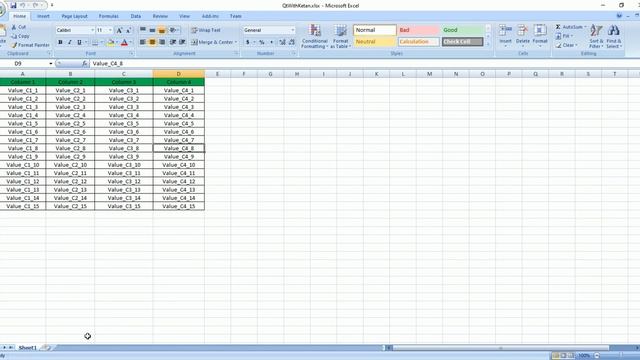Image resolution: width=640 pixels, height=360 pixels.
Task: Open the Format cells menu
Action: click(x=540, y=36)
